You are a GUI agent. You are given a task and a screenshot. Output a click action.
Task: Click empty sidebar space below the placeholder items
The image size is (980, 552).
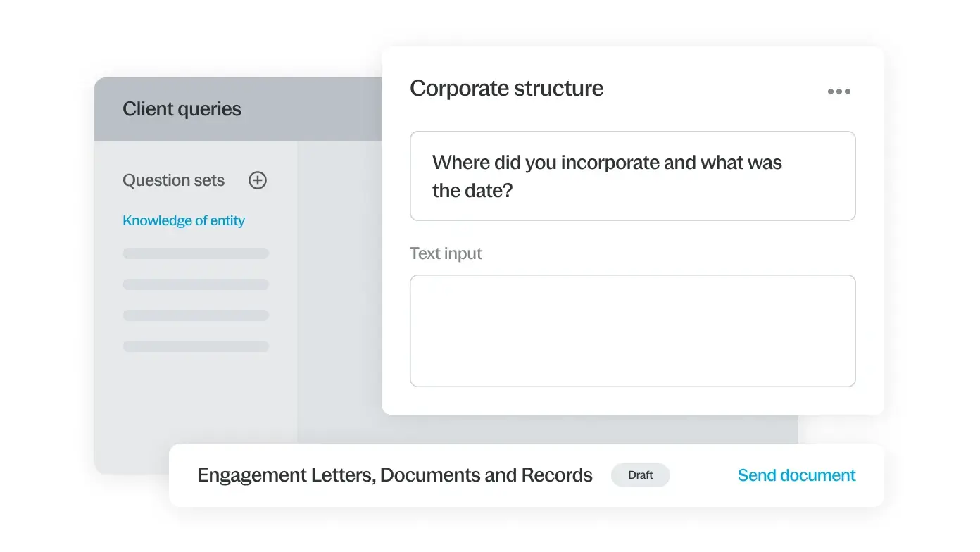(196, 401)
